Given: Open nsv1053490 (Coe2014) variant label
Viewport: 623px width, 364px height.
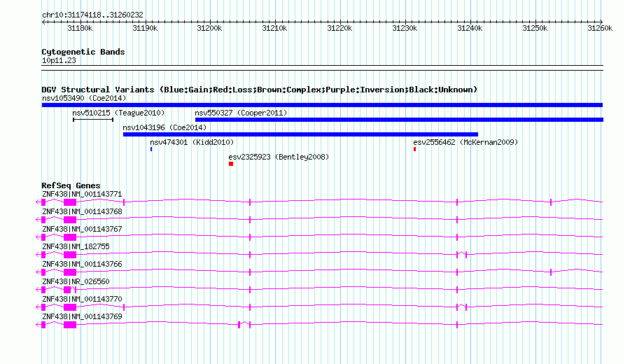Looking at the screenshot, I should coord(84,98).
